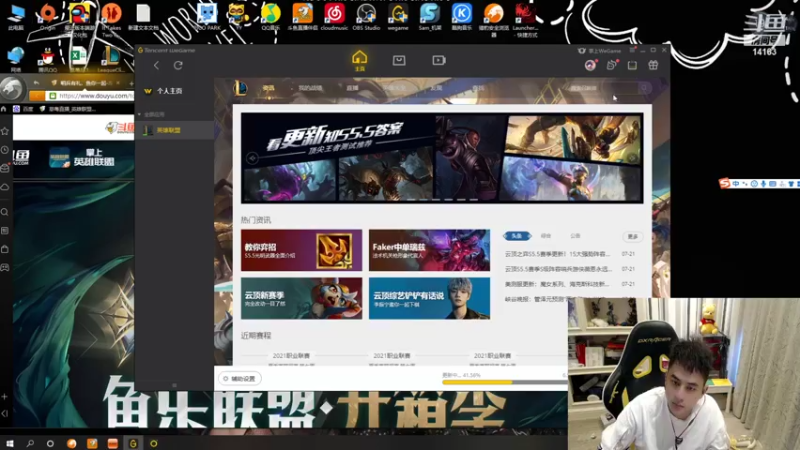Image resolution: width=800 pixels, height=450 pixels.
Task: Open the S5.5 update banner image
Action: [442, 158]
